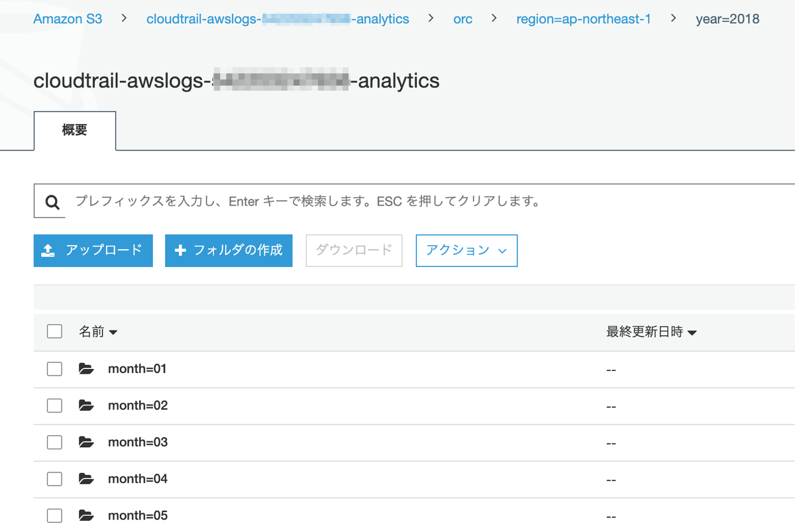Open folder month=04
Screen dimensions: 795x532
[x=138, y=478]
